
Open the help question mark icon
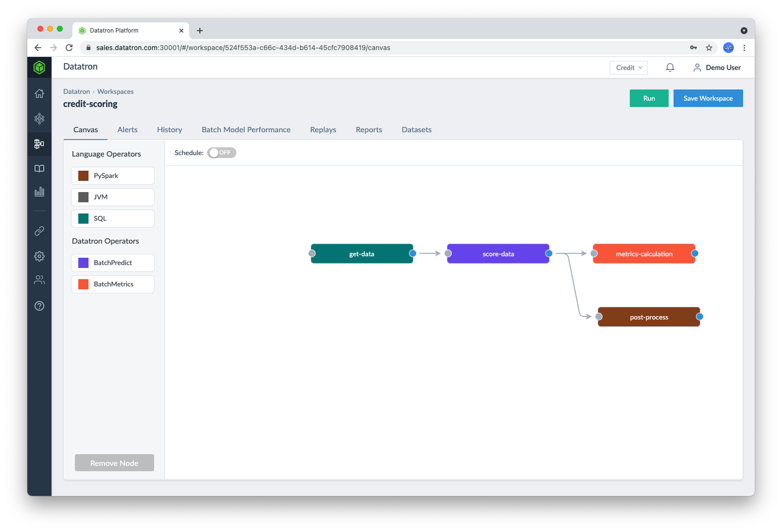click(39, 306)
